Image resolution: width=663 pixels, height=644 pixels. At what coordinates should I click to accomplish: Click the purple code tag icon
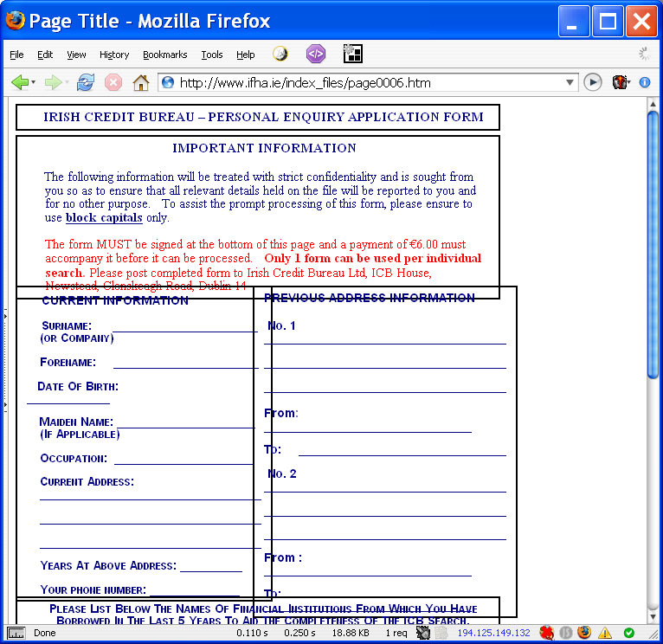point(316,54)
